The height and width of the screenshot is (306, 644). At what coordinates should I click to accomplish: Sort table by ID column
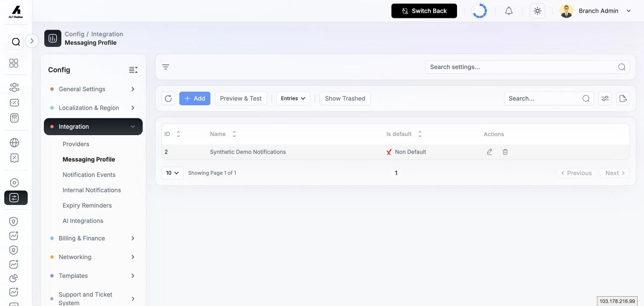178,134
